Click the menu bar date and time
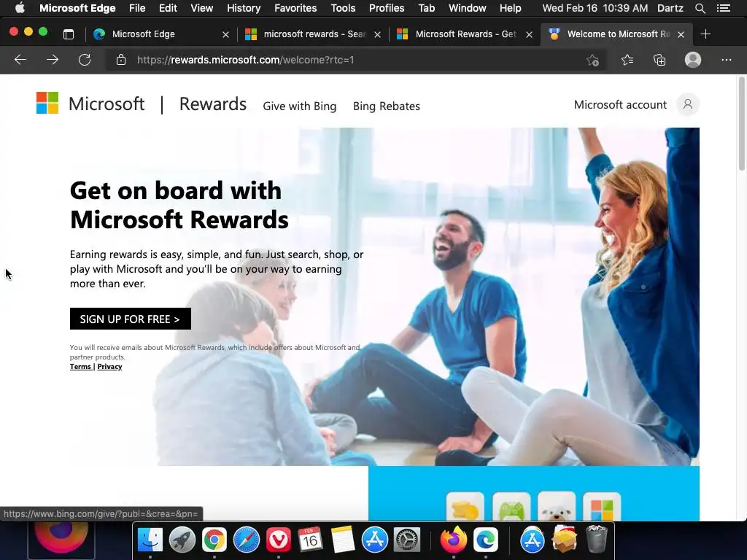 point(595,8)
